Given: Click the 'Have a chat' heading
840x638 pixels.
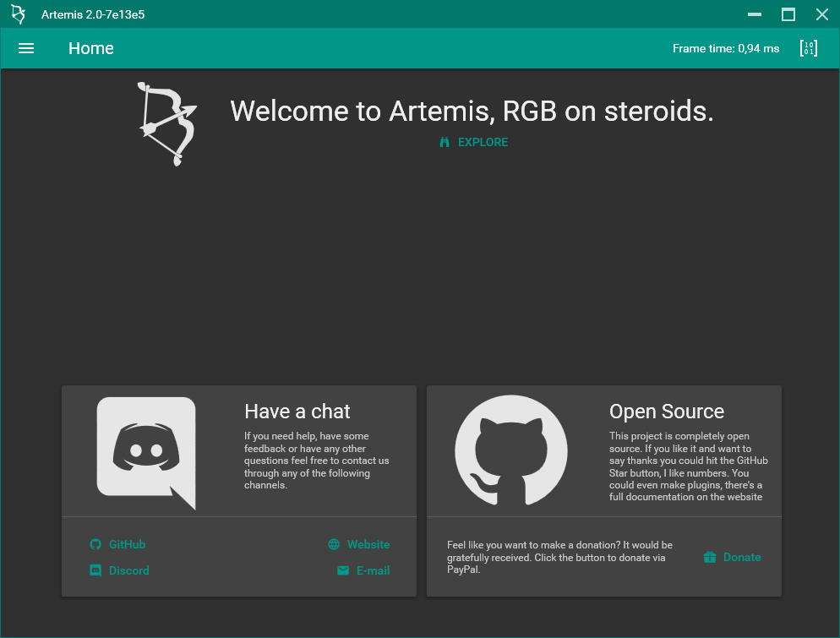Looking at the screenshot, I should (297, 412).
